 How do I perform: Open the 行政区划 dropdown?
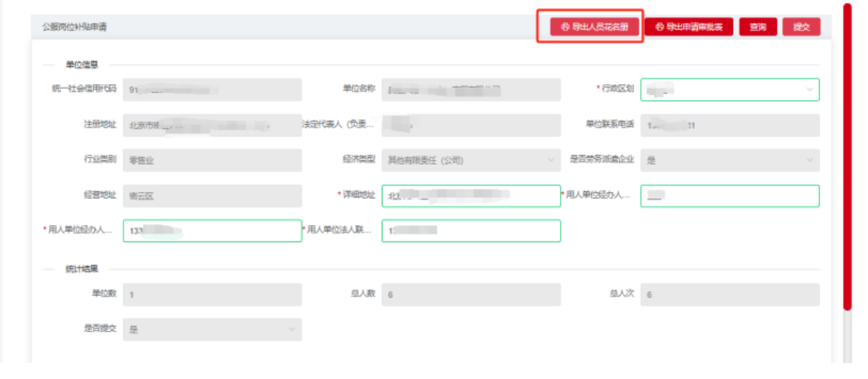(x=729, y=89)
